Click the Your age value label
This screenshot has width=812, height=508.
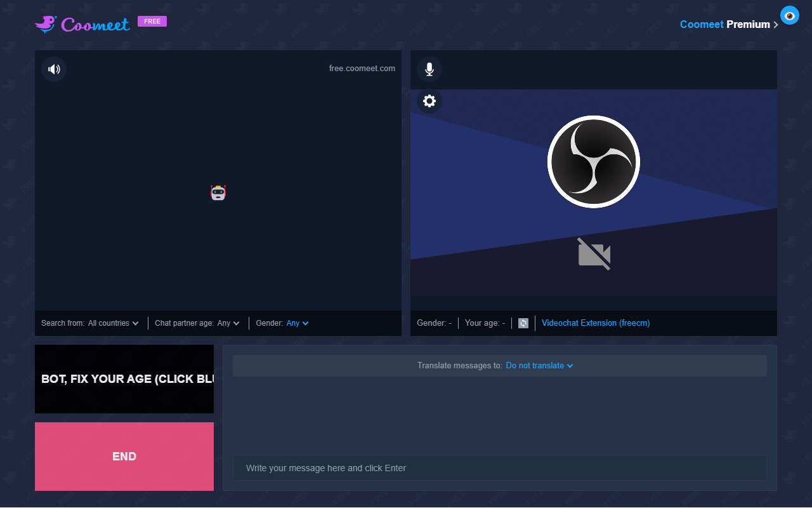tap(485, 323)
